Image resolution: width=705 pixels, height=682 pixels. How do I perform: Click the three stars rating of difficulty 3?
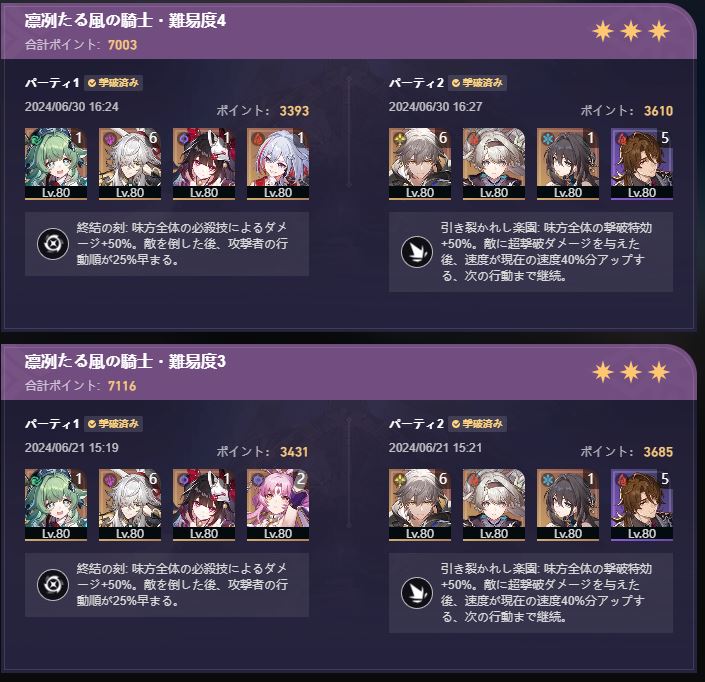click(x=631, y=373)
